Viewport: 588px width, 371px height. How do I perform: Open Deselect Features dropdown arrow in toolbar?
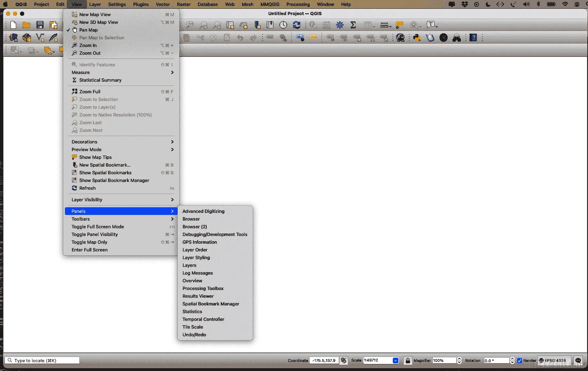(53, 52)
